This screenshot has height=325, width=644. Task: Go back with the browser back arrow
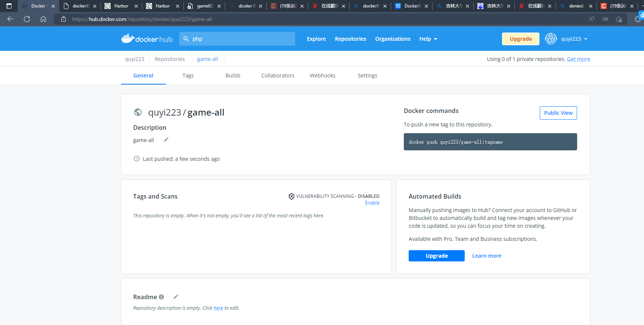tap(10, 19)
